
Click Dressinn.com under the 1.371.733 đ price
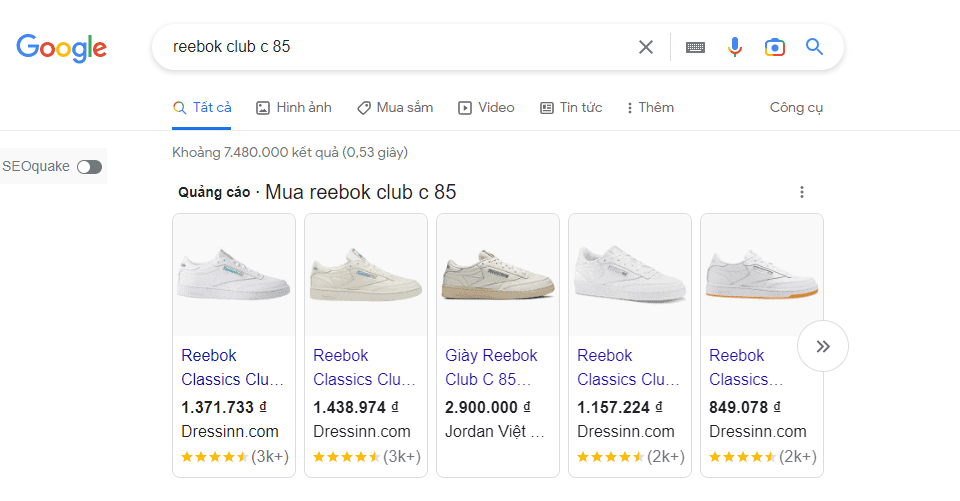(x=230, y=432)
